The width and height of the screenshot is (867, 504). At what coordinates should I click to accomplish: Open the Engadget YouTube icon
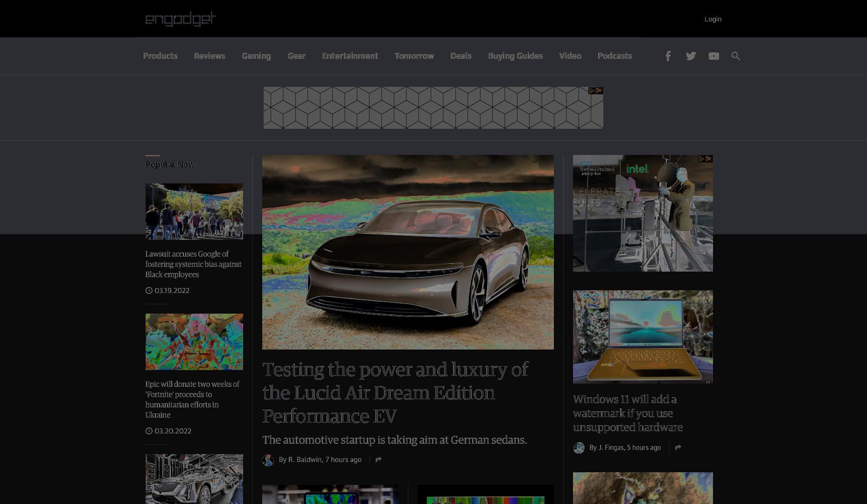point(713,56)
